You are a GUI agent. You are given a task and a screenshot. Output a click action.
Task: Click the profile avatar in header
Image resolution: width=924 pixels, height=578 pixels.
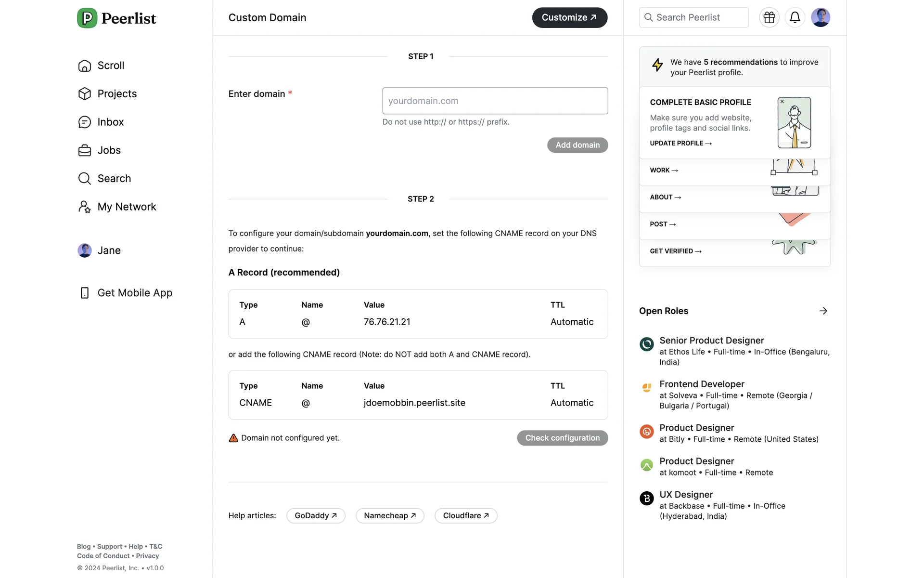820,18
